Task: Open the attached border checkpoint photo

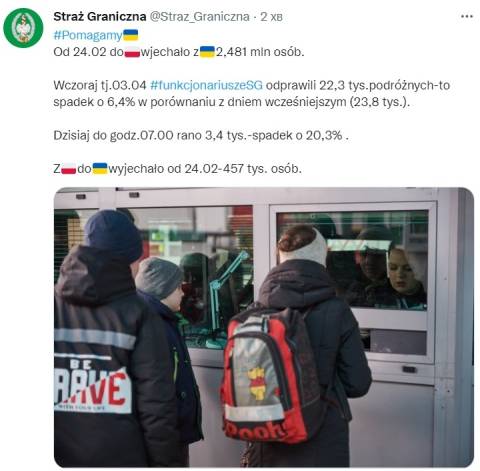Action: tap(264, 327)
